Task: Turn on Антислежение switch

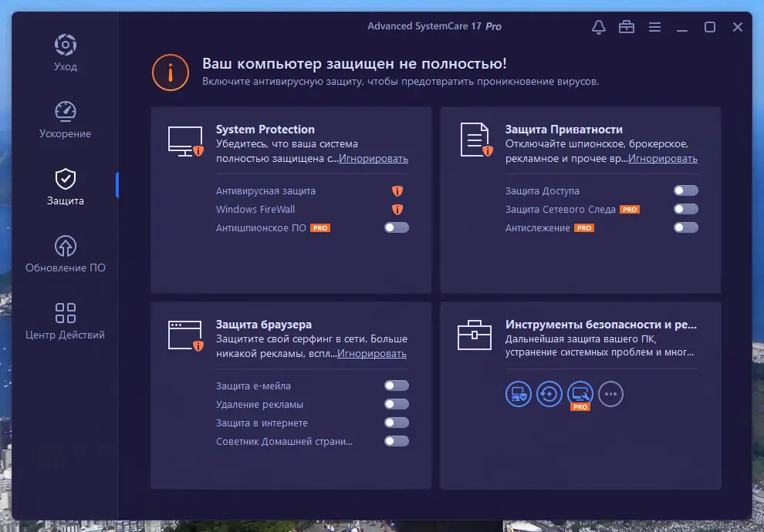Action: (686, 227)
